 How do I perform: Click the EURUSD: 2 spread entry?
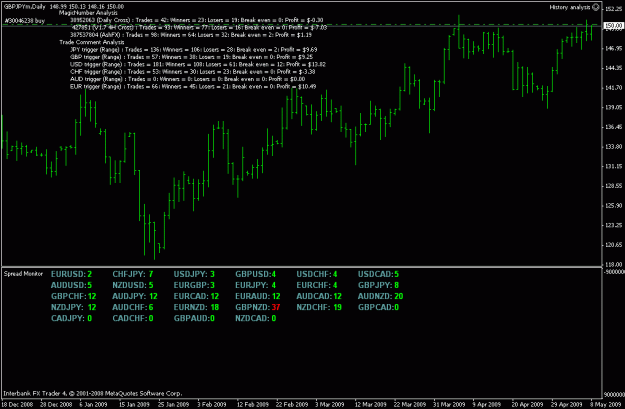click(71, 274)
